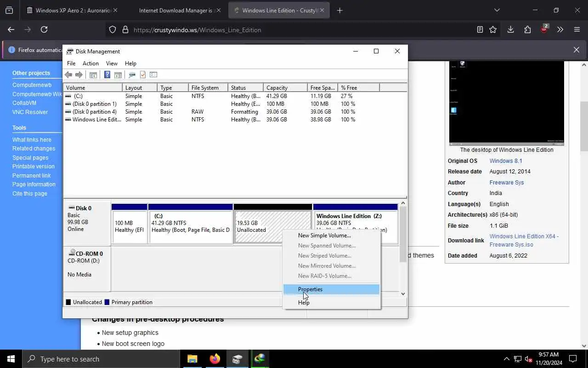Expand the Firefox toolbar overflow chevron
Screen dimensions: 588x368
pos(560,29)
